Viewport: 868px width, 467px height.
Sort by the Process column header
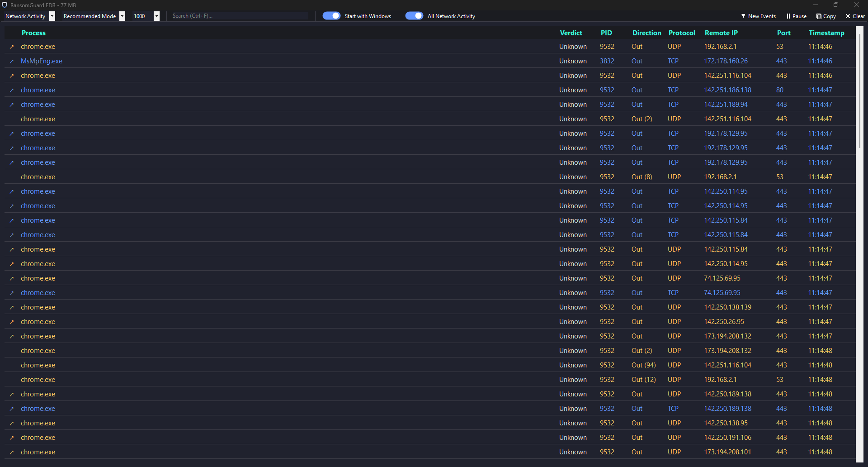click(33, 33)
